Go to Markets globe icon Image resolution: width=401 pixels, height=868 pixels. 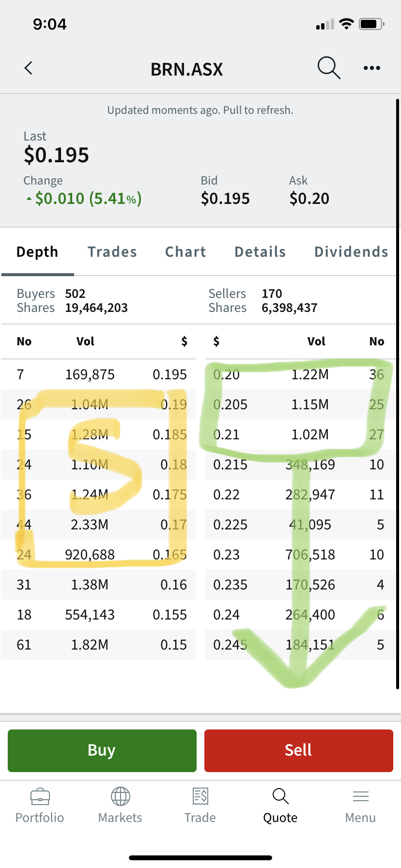pyautogui.click(x=120, y=796)
